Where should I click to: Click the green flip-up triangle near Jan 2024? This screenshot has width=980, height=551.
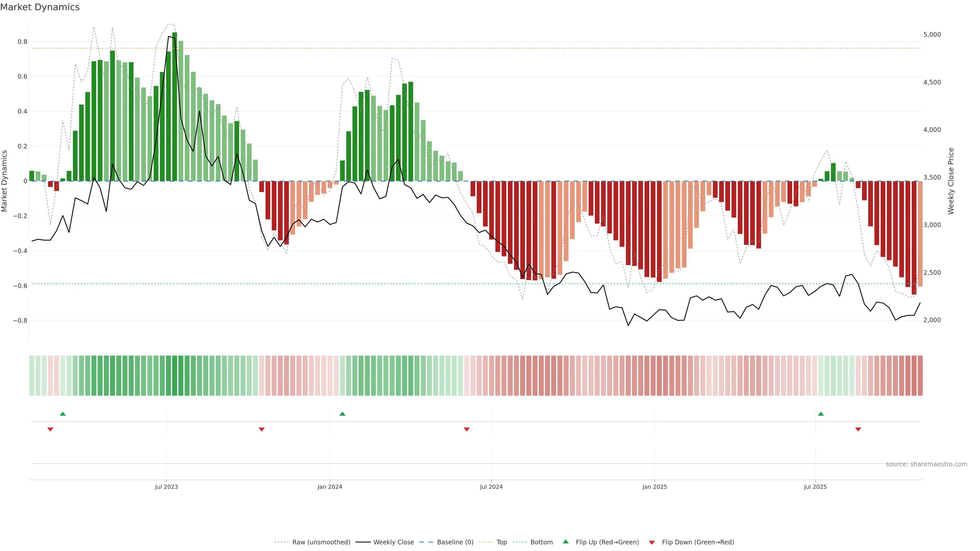[342, 414]
